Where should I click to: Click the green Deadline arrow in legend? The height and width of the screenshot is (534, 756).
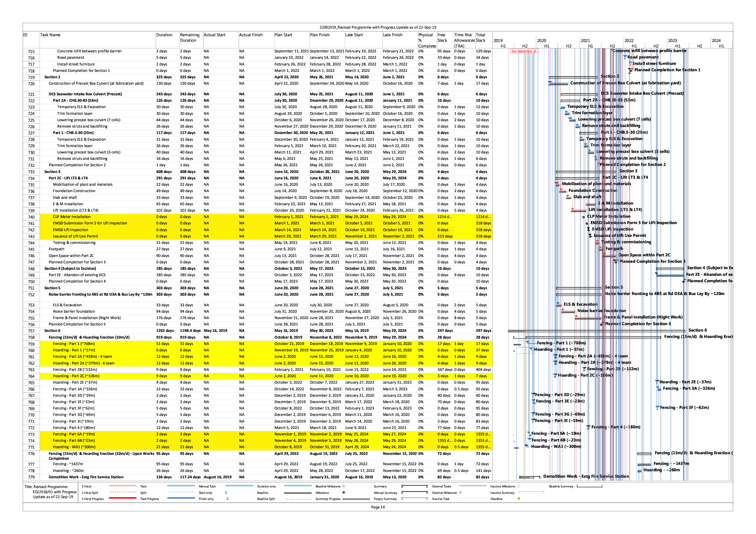tap(519, 498)
